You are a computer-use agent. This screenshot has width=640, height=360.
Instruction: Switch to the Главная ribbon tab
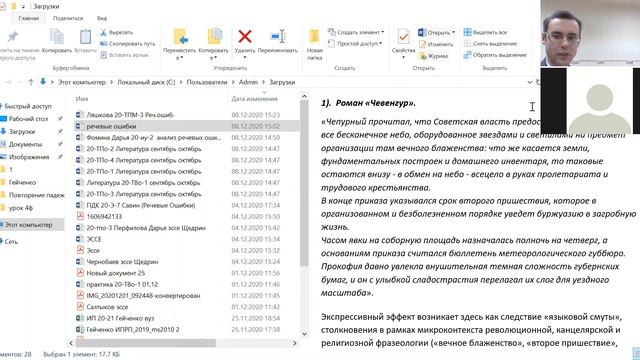(x=29, y=18)
